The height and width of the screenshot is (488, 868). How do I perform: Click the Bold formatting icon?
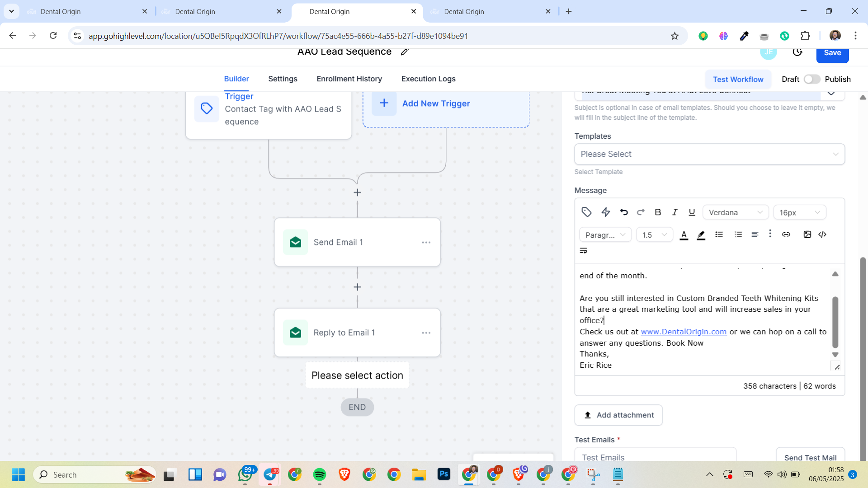(658, 212)
